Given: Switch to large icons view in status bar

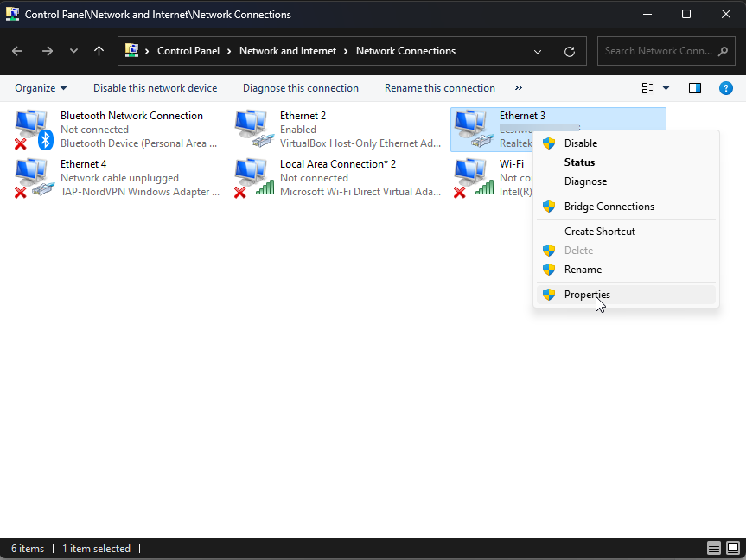Looking at the screenshot, I should pyautogui.click(x=733, y=548).
